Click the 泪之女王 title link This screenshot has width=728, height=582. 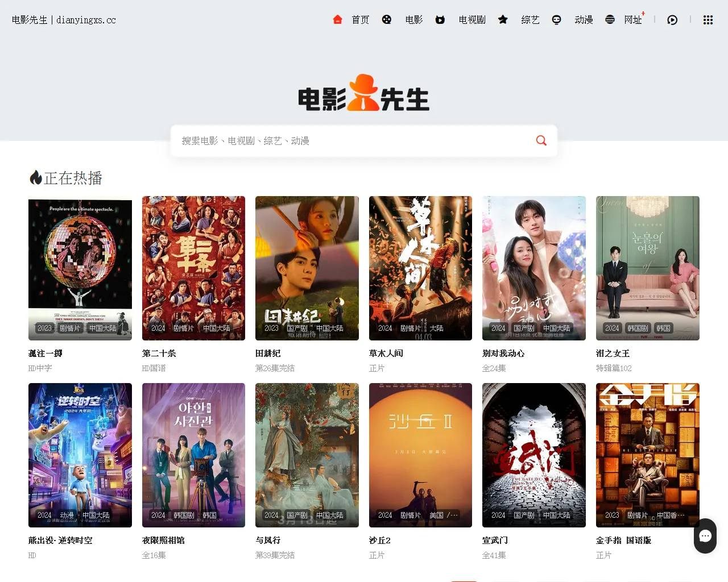(x=613, y=353)
